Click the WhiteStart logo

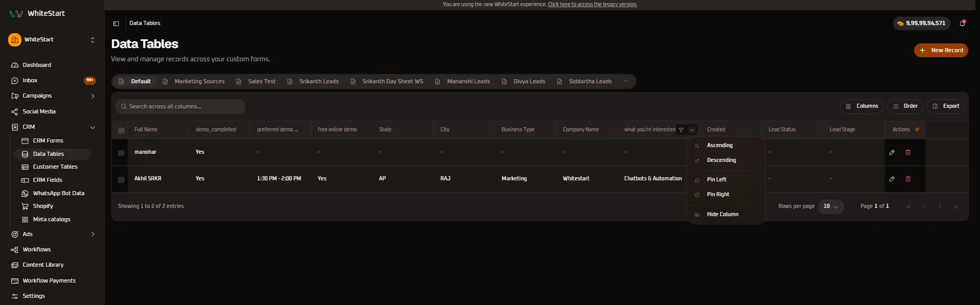click(x=37, y=13)
